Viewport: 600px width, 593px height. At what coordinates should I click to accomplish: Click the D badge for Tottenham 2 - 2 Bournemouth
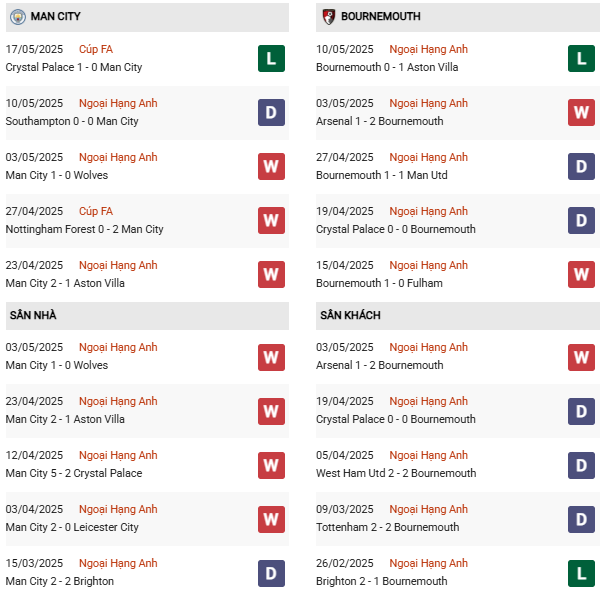click(x=582, y=519)
